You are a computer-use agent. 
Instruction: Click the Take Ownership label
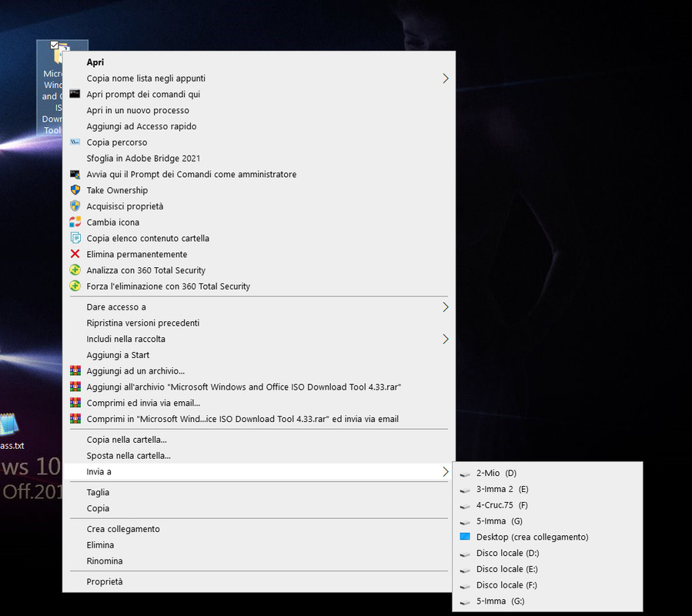[117, 190]
